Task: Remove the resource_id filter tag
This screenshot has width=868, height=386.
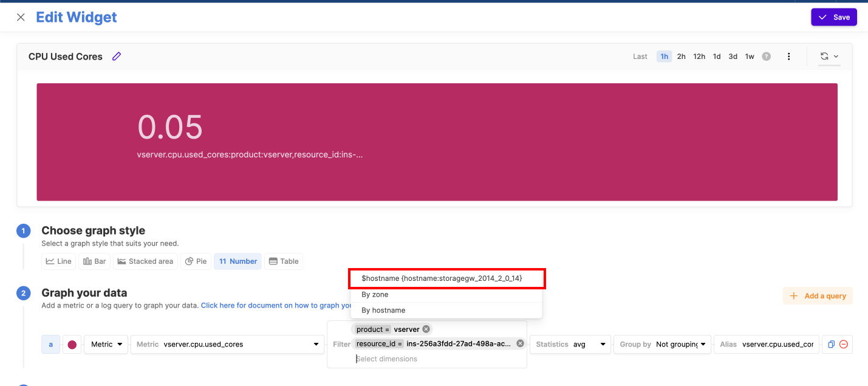Action: pyautogui.click(x=520, y=343)
